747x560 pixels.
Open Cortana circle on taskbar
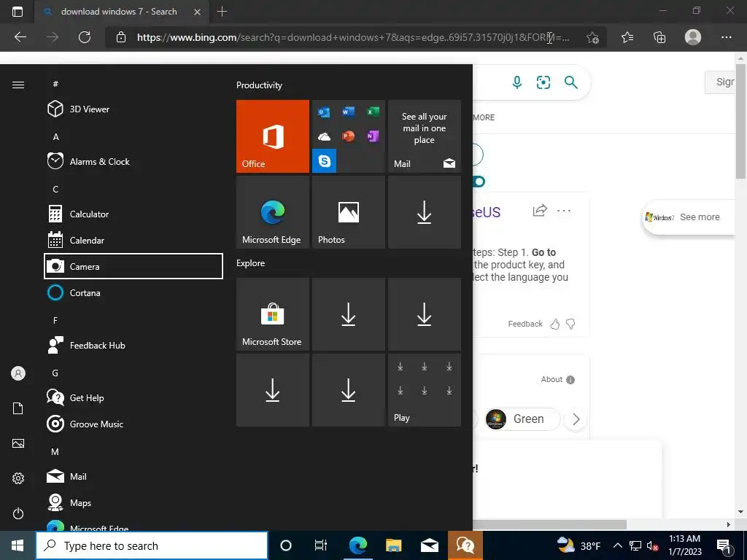coord(286,545)
